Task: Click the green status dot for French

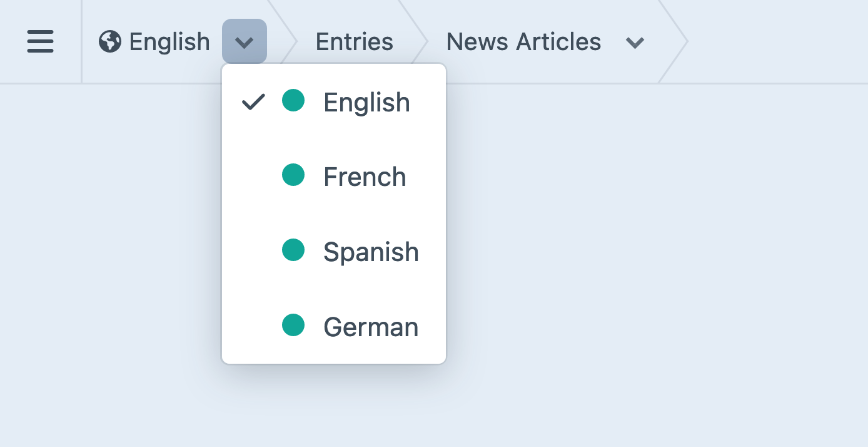Action: coord(293,175)
